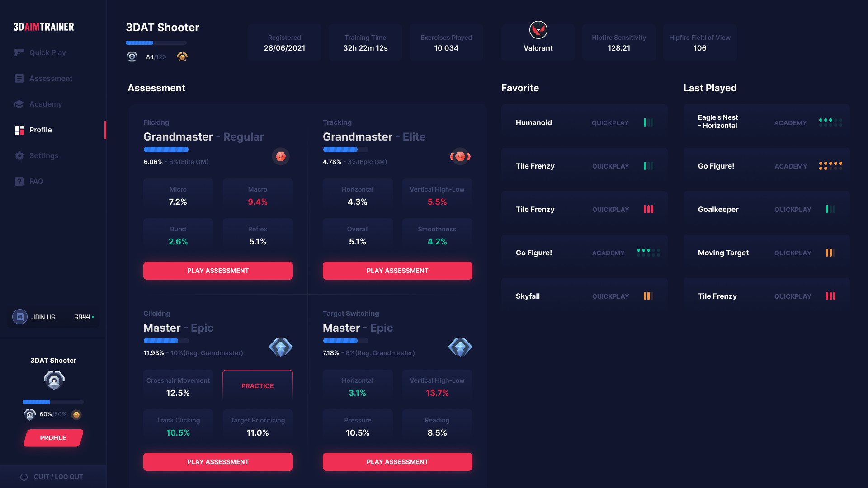Select the Profile menu item
The width and height of the screenshot is (868, 488).
(40, 129)
